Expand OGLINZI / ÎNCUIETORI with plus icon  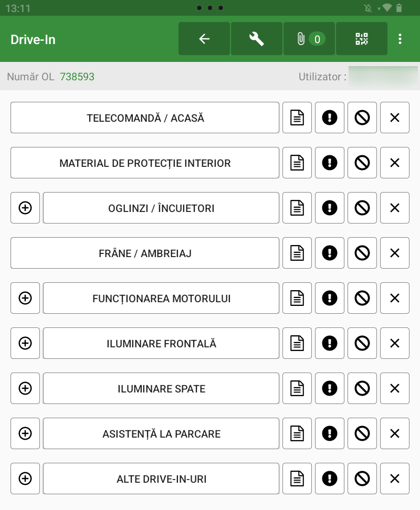coord(25,208)
